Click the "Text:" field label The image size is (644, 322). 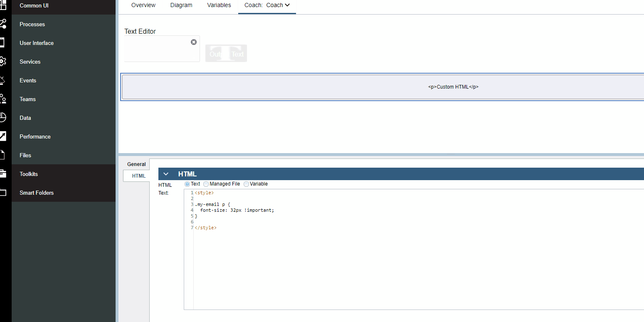(163, 193)
